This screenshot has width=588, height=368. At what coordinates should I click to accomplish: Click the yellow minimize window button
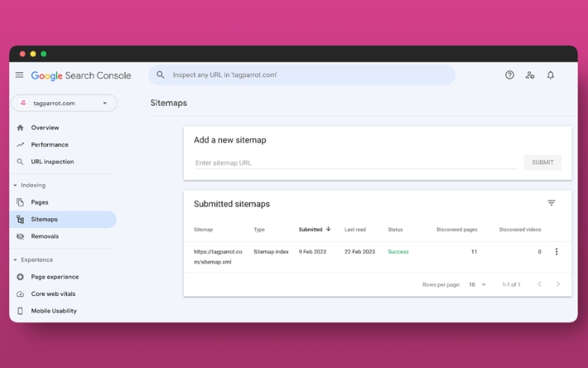[33, 54]
